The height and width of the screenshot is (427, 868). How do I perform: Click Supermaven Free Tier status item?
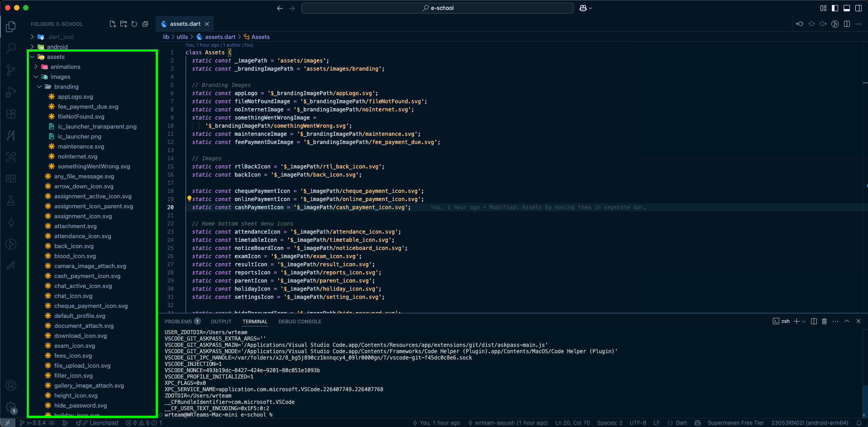tap(736, 423)
